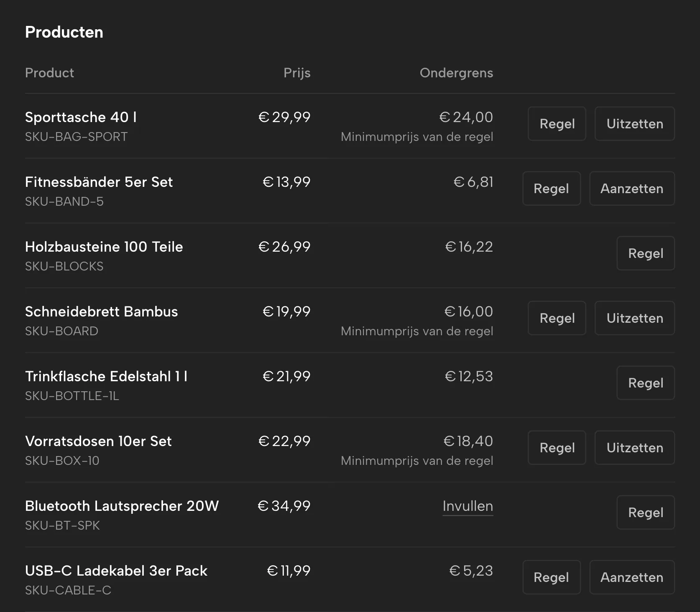The image size is (700, 612).
Task: Open Regel for Bluetooth Lautsprecher 20W
Action: tap(646, 513)
